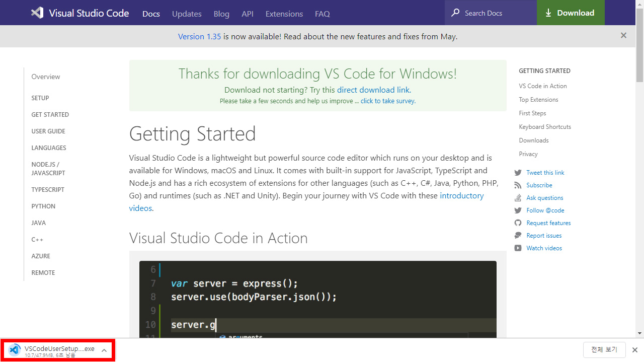This screenshot has width=644, height=362.
Task: Click the GitHub icon beside Request features
Action: coord(518,223)
